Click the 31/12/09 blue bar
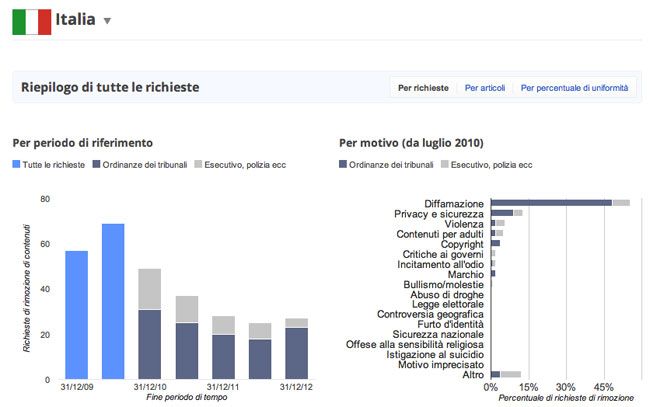650x407 pixels. coord(77,315)
